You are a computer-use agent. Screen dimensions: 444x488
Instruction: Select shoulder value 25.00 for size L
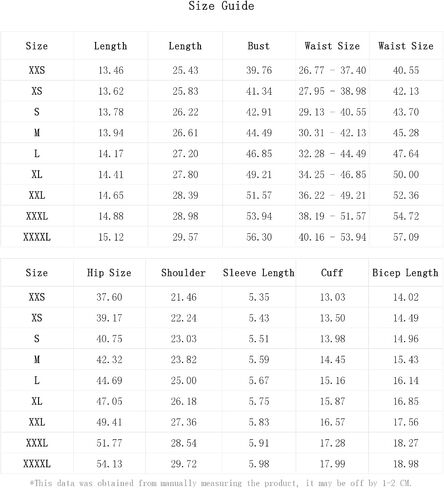184,380
